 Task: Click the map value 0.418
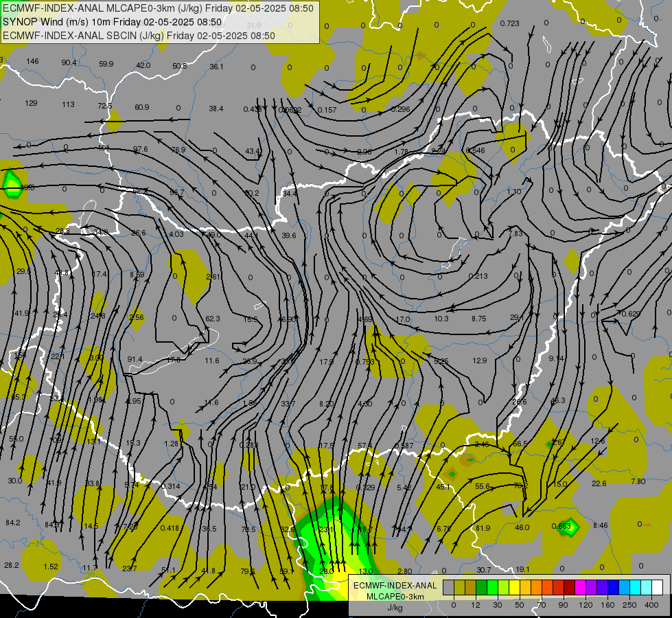[x=170, y=528]
